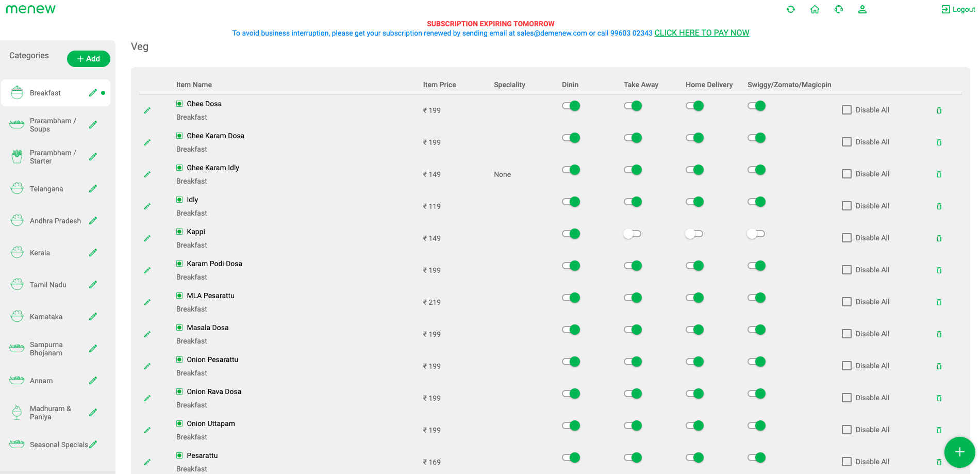Check Disable All for Karam Podi Dosa

pos(846,270)
